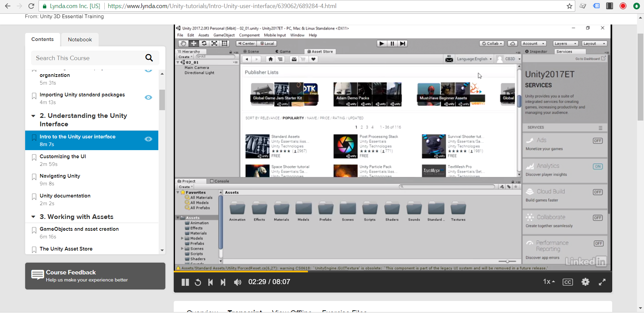Screen dimensions: 644x313
Task: Select Unity Scale tool in toolbar
Action: (x=214, y=43)
